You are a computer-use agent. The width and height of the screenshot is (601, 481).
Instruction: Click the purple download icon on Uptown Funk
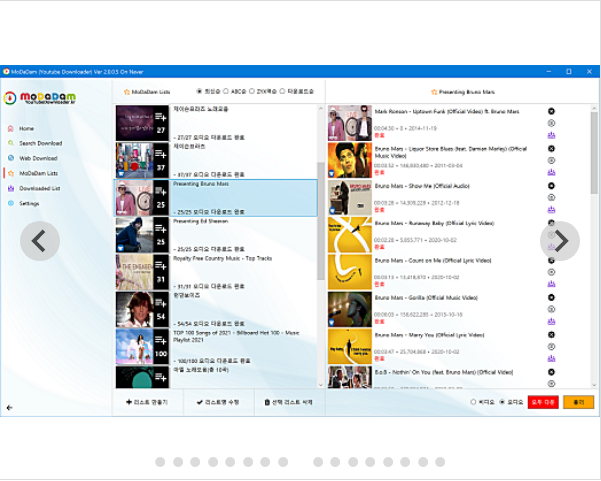point(551,135)
